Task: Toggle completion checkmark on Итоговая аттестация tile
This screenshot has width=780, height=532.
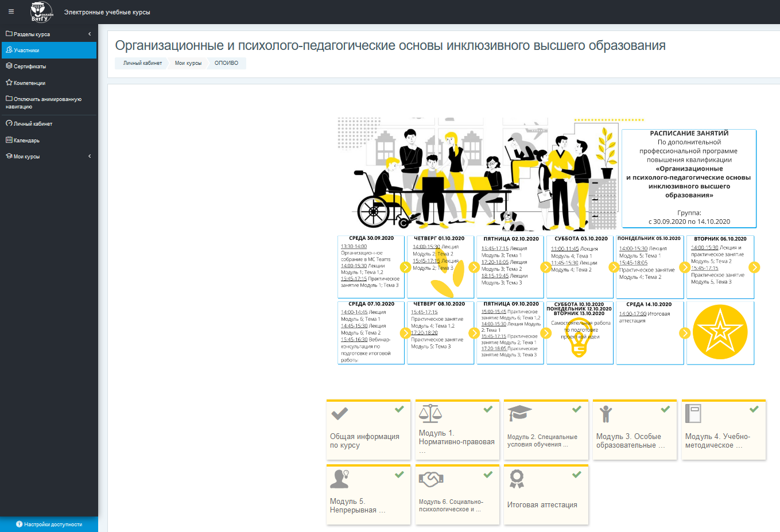Action: click(577, 475)
